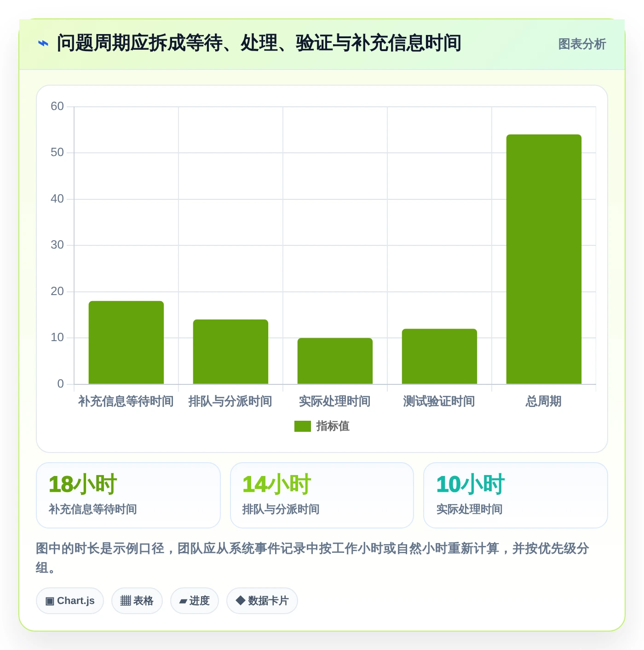Image resolution: width=644 pixels, height=650 pixels.
Task: Click the 总周期 axis label
Action: tap(544, 401)
